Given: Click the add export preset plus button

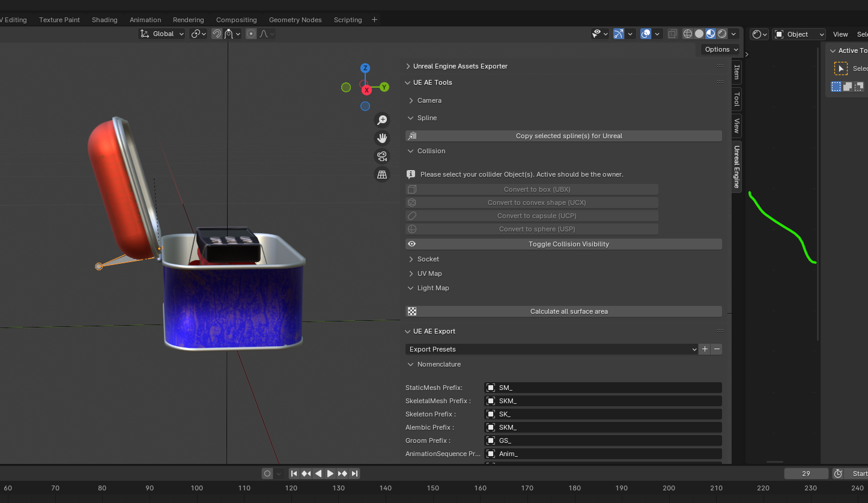Looking at the screenshot, I should (705, 349).
